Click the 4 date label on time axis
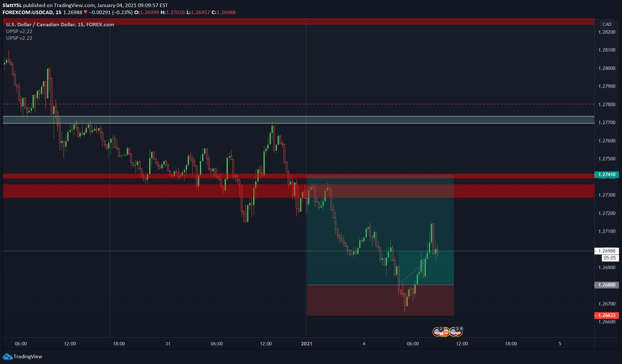The image size is (622, 364). point(364,343)
